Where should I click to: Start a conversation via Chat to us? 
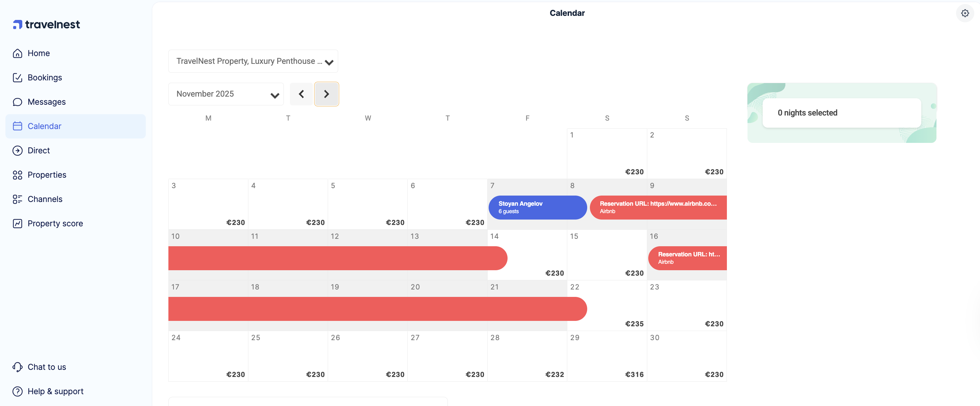click(47, 367)
